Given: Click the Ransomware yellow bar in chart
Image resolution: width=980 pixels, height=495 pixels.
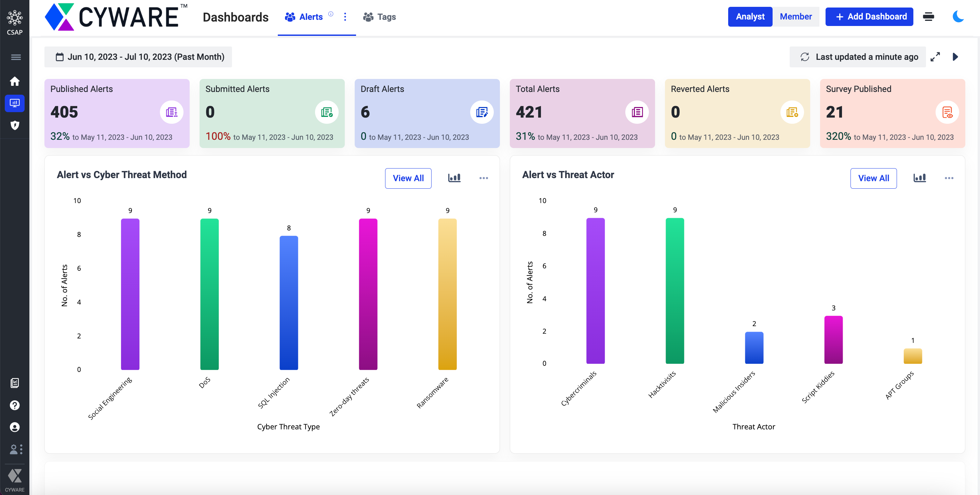Looking at the screenshot, I should click(447, 294).
